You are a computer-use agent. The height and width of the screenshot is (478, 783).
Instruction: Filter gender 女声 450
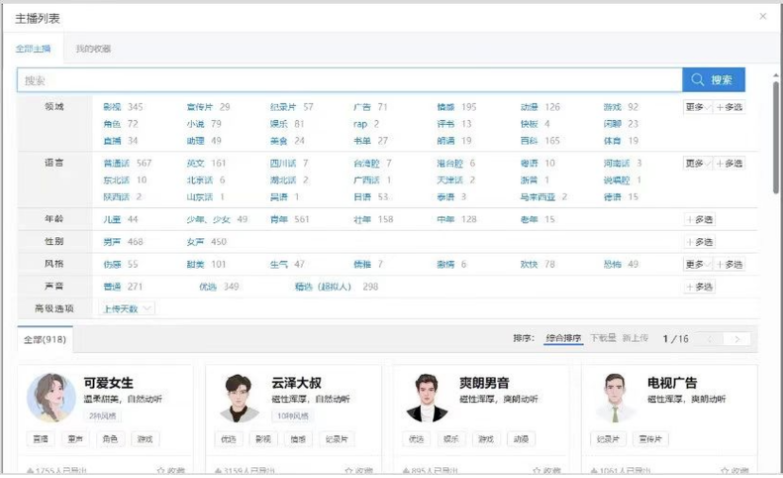tap(206, 242)
